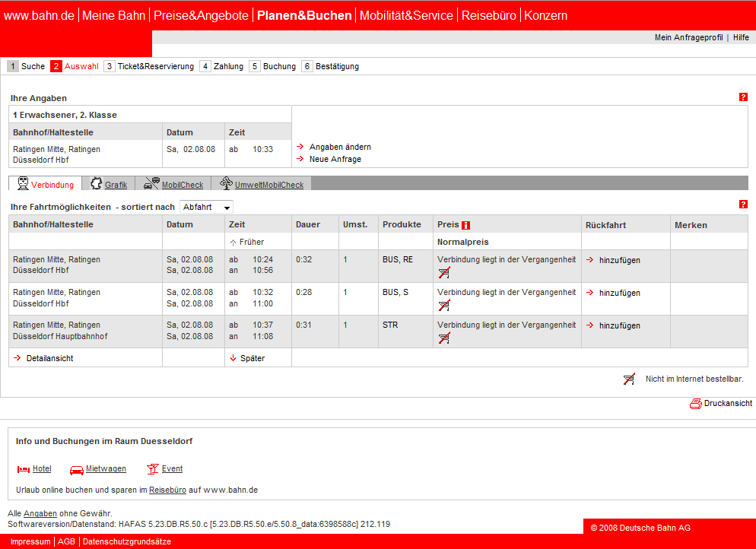Open the UmweltMobilCheck tab

(268, 185)
